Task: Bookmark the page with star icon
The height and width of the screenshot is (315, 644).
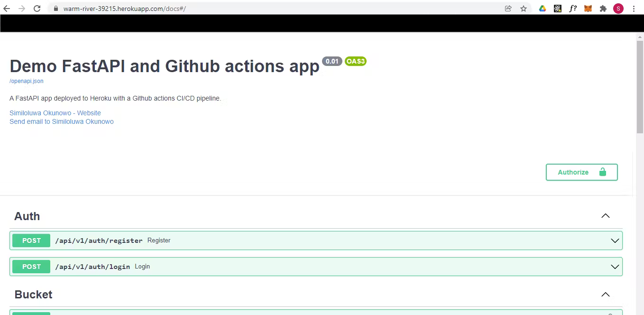Action: (x=524, y=9)
